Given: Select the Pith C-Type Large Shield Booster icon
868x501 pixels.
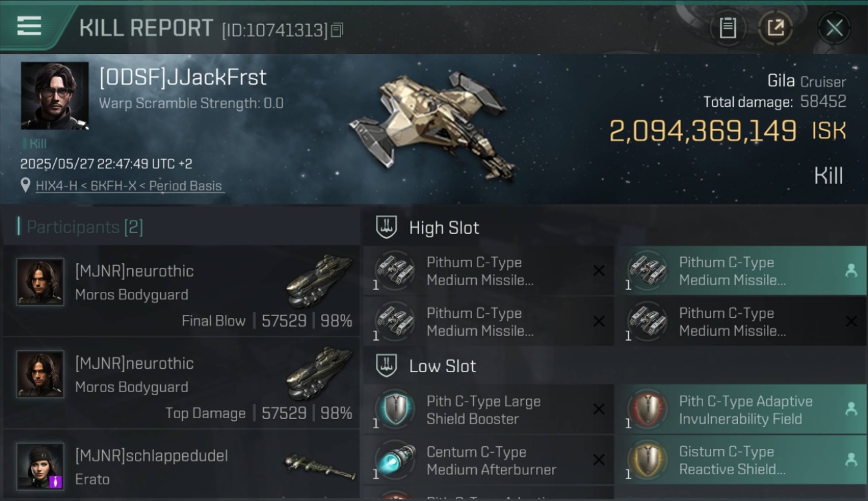Looking at the screenshot, I should (x=394, y=409).
